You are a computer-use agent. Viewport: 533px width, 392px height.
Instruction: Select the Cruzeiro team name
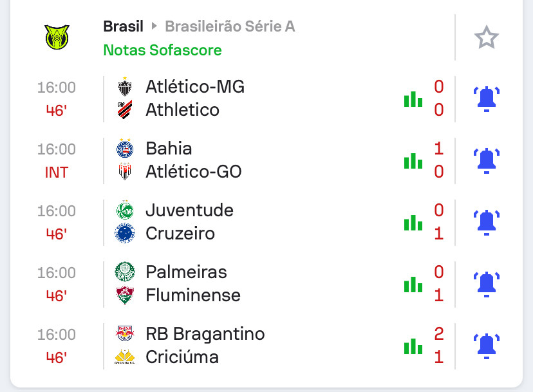(x=180, y=233)
